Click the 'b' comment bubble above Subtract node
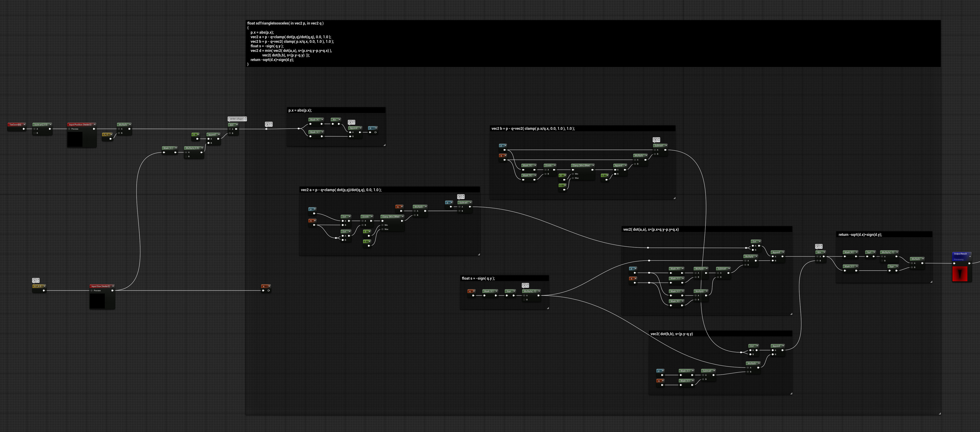This screenshot has width=980, height=432. pyautogui.click(x=655, y=140)
